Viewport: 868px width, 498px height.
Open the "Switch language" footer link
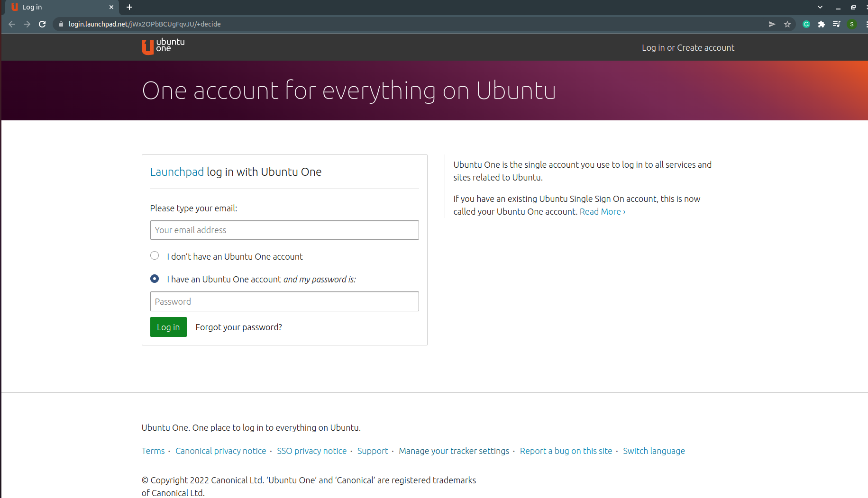coord(654,451)
